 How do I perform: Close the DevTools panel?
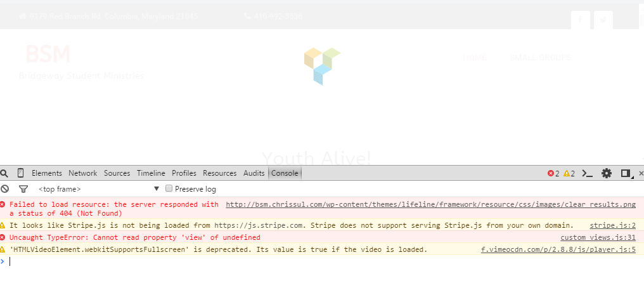click(x=641, y=174)
